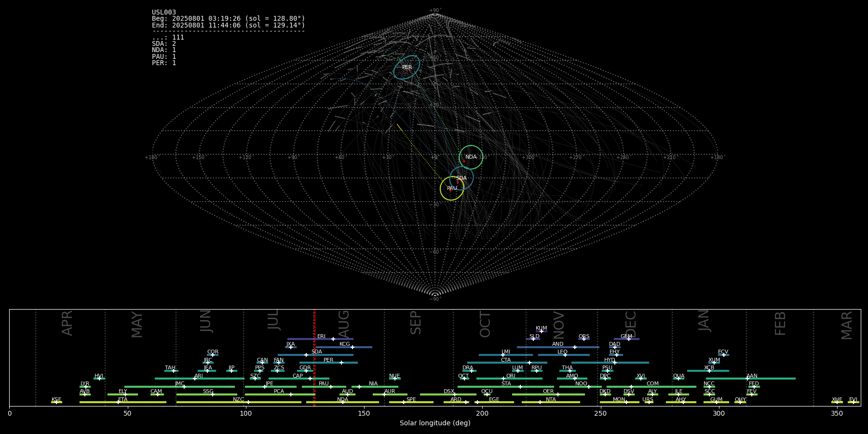Click the QUA shower label on timeline
This screenshot has width=868, height=434.
(x=678, y=376)
